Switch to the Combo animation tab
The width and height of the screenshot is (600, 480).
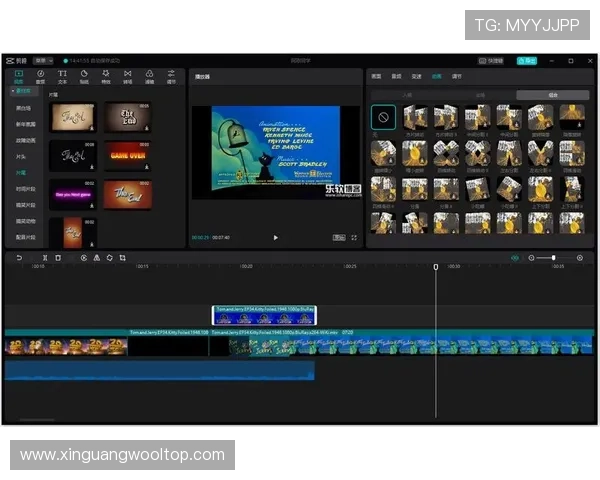tap(552, 95)
